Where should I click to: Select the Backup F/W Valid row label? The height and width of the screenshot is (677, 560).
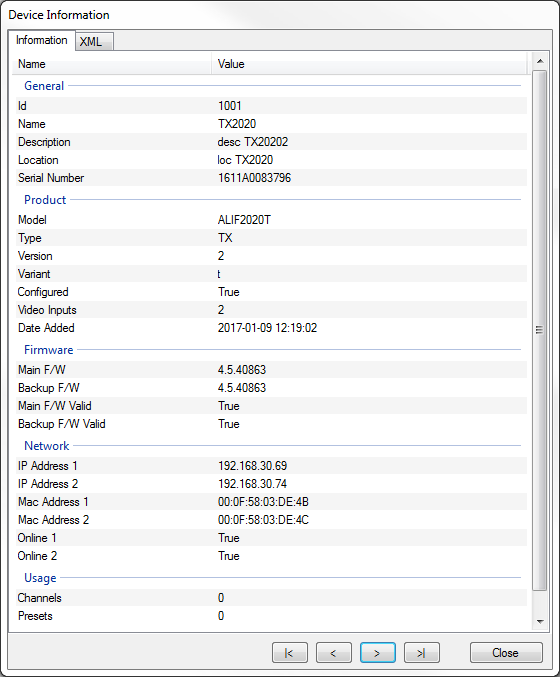(x=62, y=424)
